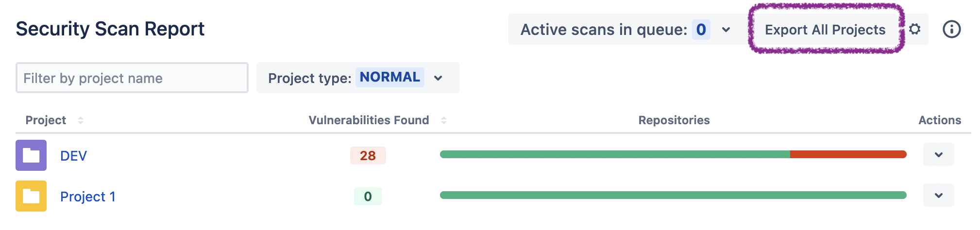This screenshot has width=980, height=230.
Task: Open the DEV project link
Action: tap(73, 156)
